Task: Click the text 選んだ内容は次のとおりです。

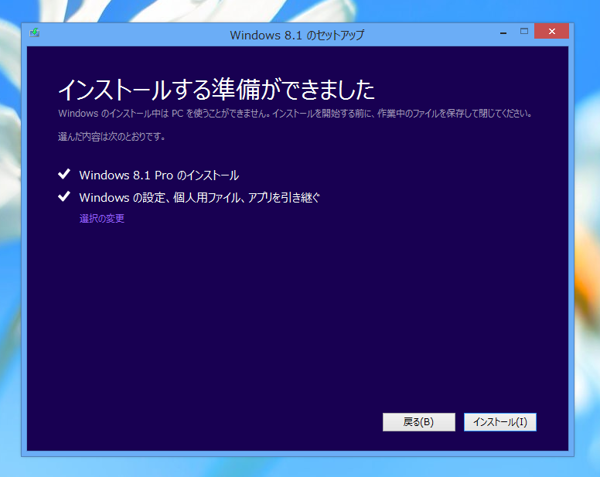Action: tap(111, 137)
